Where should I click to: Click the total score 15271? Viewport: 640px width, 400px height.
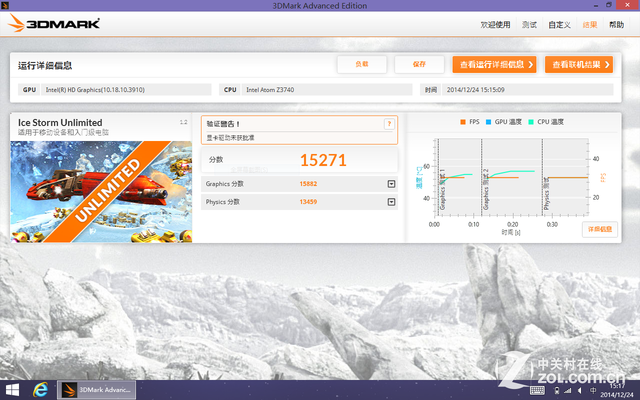point(323,160)
